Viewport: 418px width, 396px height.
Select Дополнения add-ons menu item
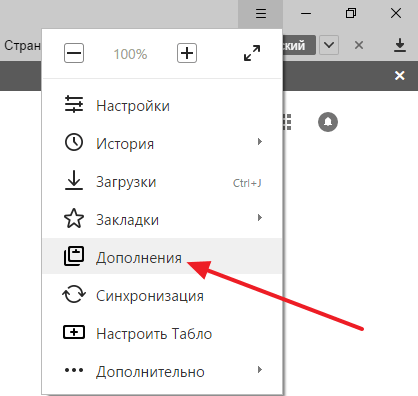click(x=162, y=256)
